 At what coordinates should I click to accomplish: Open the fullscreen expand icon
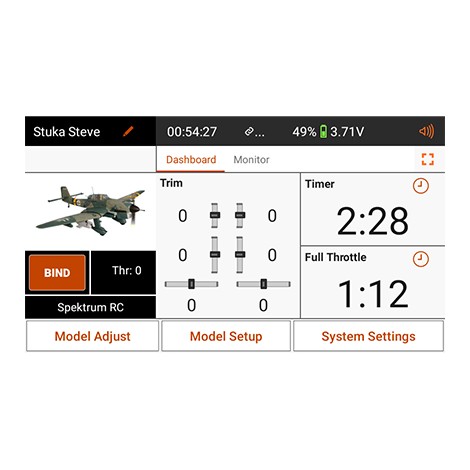coord(428,159)
